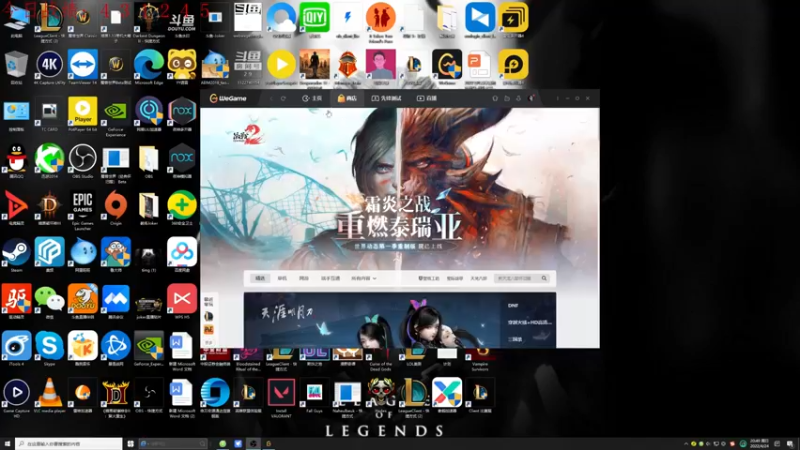
Task: Select the 精选 filter tab
Action: (260, 279)
